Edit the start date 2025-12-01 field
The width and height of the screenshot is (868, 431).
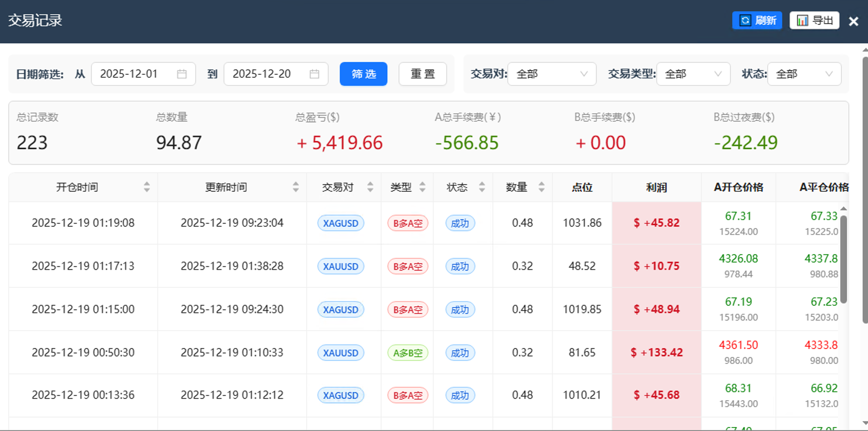(143, 74)
